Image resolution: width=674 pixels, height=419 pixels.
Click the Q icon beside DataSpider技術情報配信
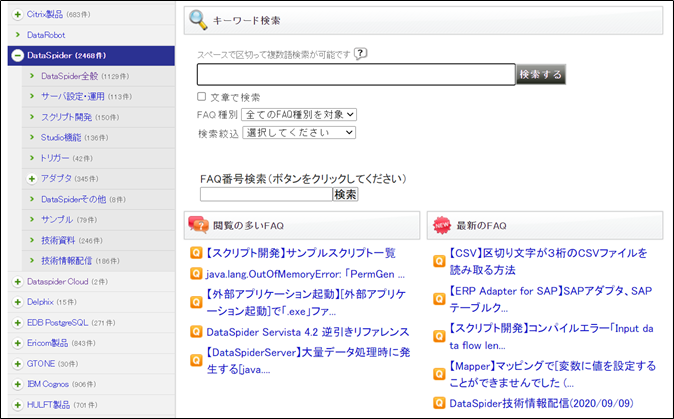click(x=439, y=403)
